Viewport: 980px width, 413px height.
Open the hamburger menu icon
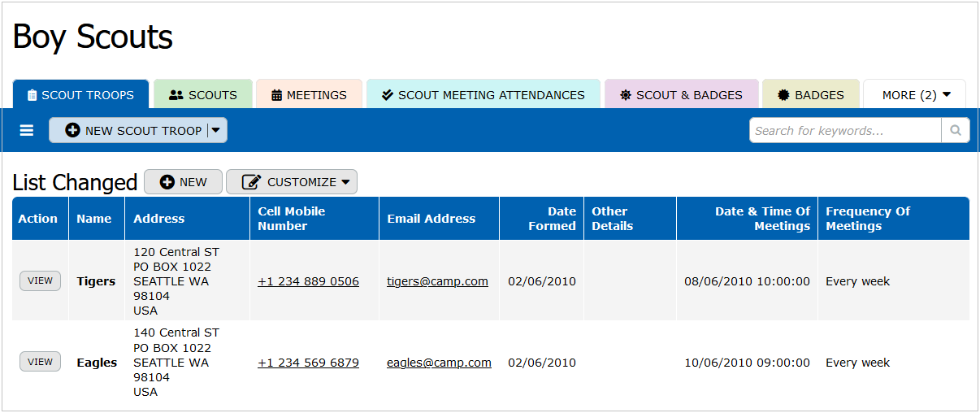[x=27, y=130]
